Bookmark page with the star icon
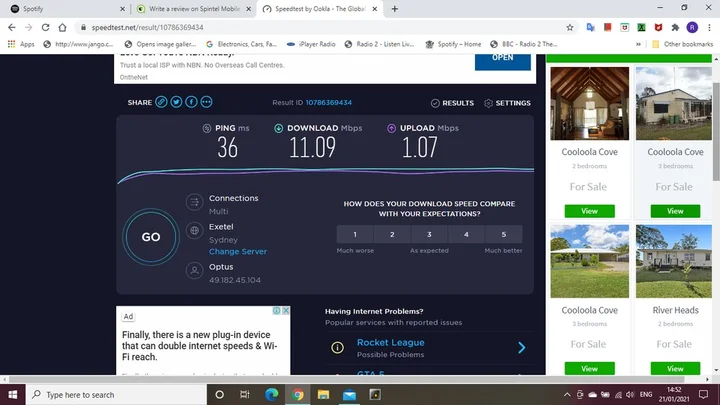 [x=570, y=28]
